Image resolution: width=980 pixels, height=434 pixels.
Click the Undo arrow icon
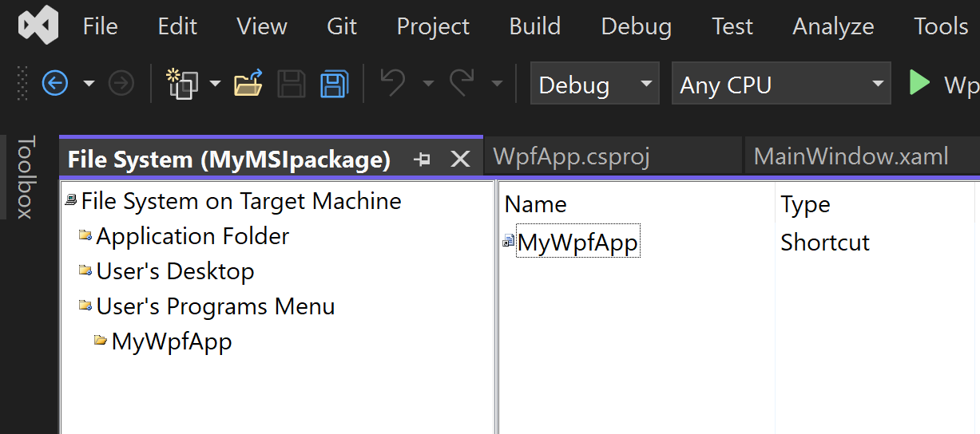pyautogui.click(x=392, y=83)
